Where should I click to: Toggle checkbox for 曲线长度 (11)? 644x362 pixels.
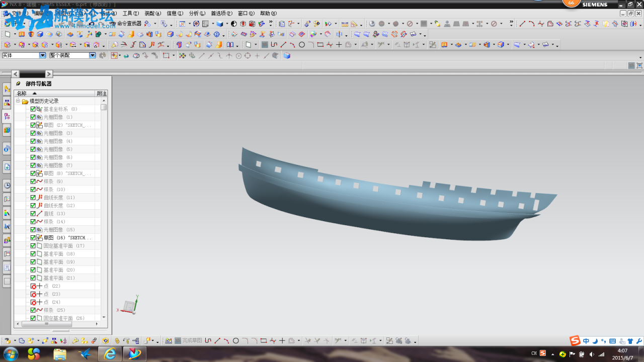click(33, 198)
